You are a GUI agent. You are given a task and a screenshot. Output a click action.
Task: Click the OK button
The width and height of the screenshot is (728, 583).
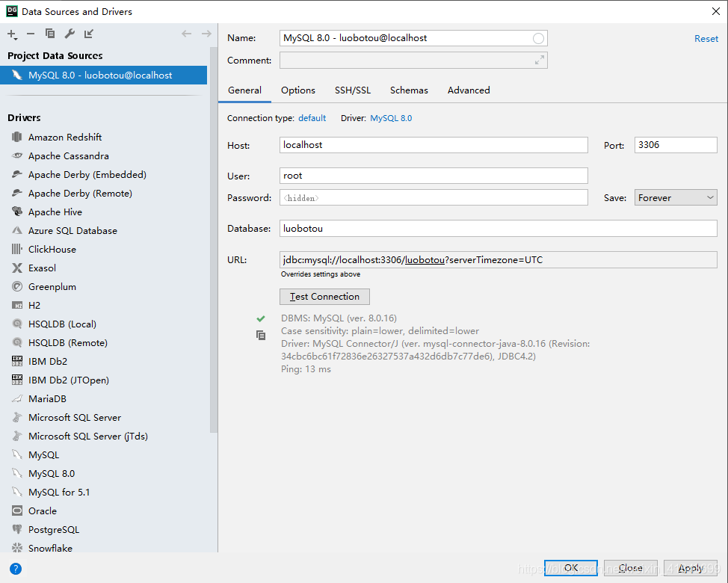pos(570,568)
